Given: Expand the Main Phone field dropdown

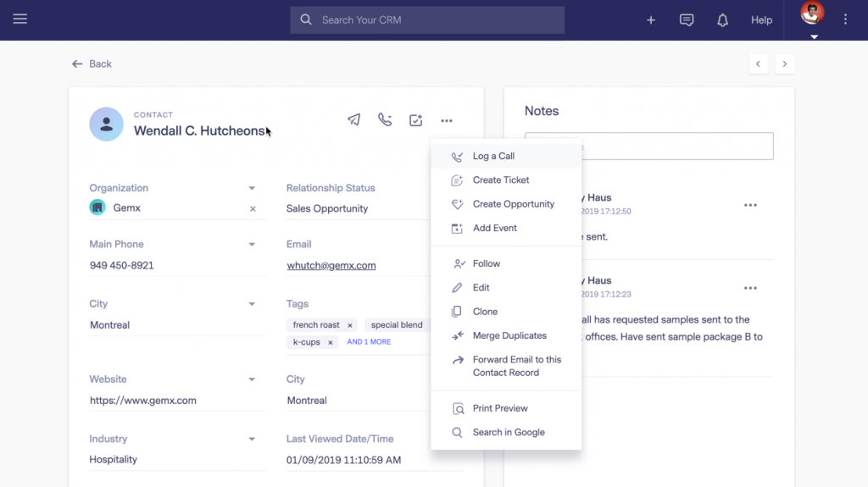Looking at the screenshot, I should tap(252, 244).
